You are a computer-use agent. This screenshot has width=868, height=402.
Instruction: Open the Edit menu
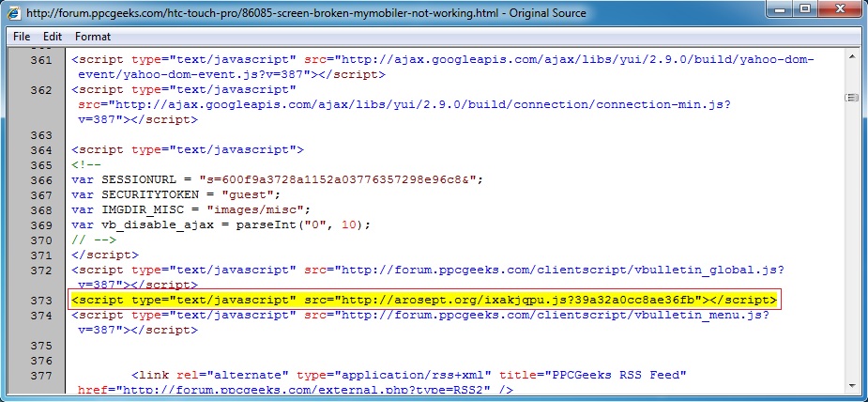pyautogui.click(x=53, y=37)
